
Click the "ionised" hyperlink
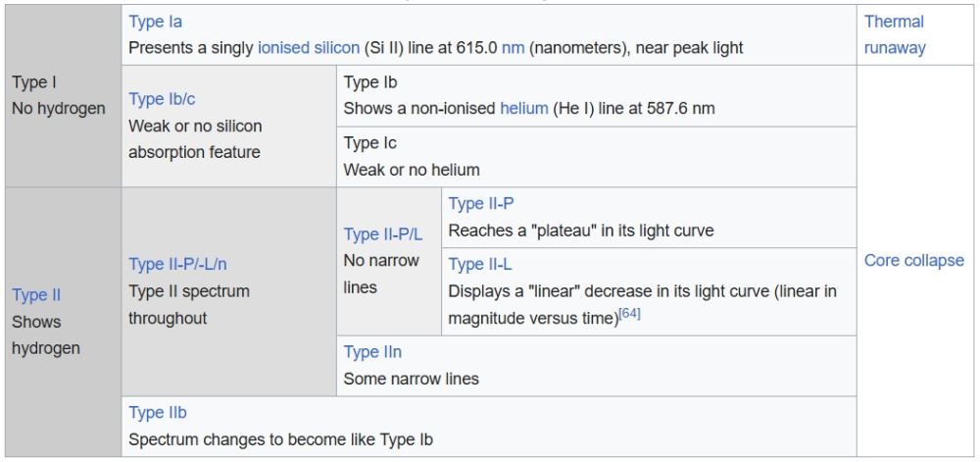tap(284, 48)
